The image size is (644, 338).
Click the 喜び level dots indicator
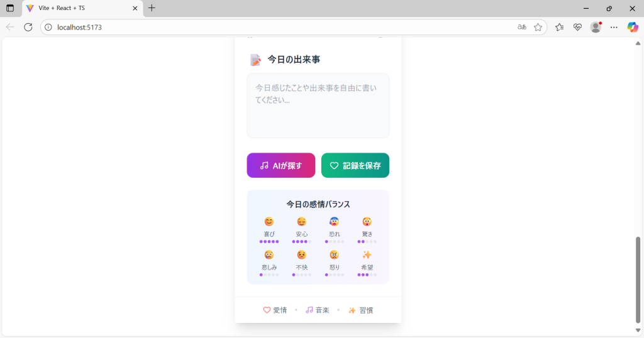(x=269, y=242)
